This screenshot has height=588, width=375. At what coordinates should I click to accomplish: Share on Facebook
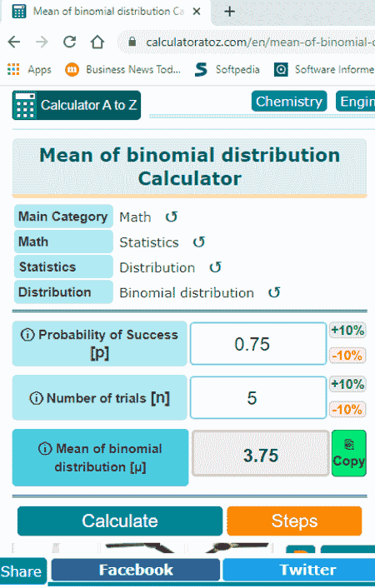[x=136, y=570]
